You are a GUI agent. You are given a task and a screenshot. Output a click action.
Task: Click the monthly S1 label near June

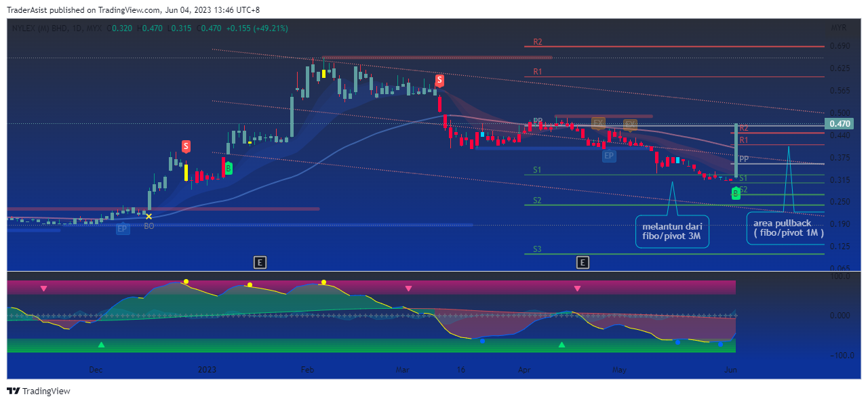[744, 178]
